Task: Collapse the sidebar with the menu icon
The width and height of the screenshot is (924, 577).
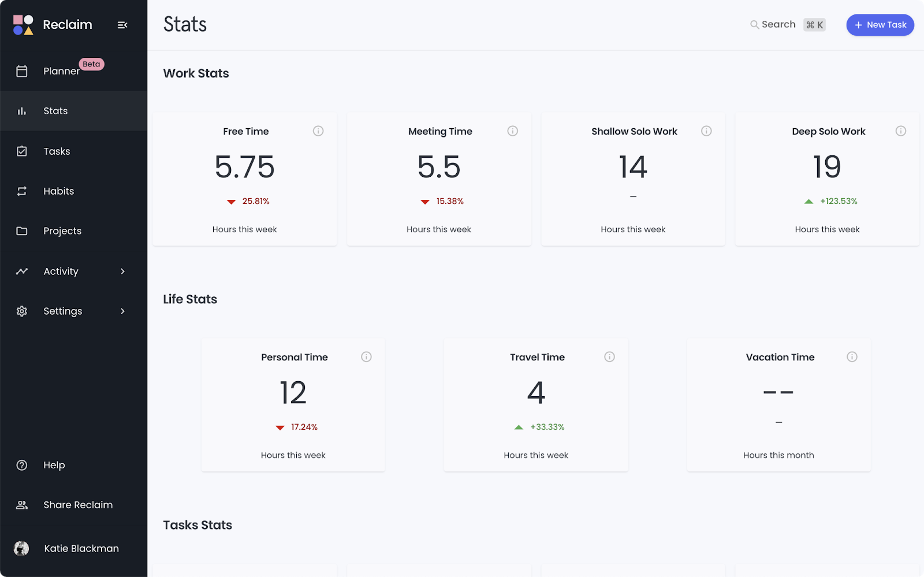Action: 122,25
